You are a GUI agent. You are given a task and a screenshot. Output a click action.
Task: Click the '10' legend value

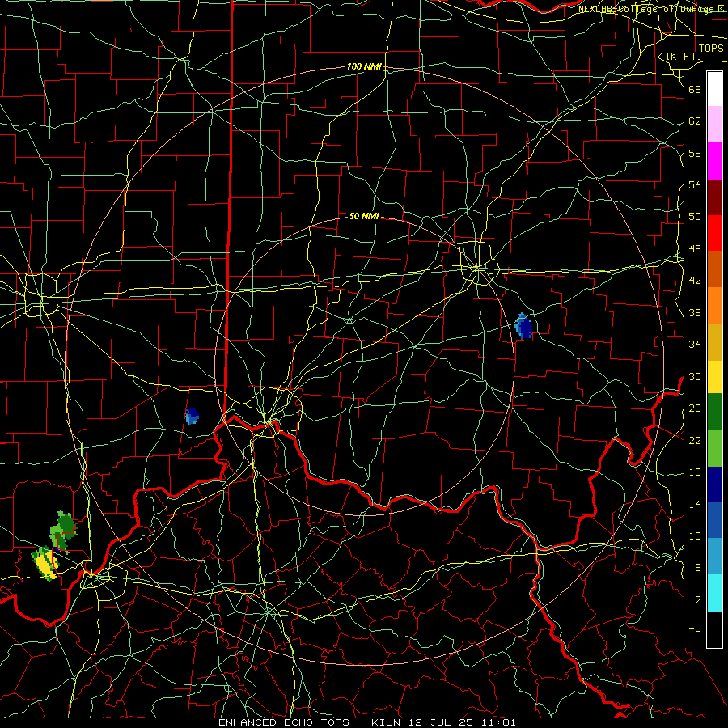[x=695, y=535]
